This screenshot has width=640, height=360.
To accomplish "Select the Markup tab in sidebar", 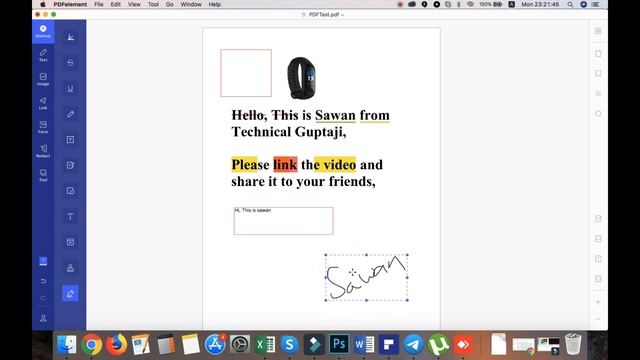I will click(x=43, y=31).
